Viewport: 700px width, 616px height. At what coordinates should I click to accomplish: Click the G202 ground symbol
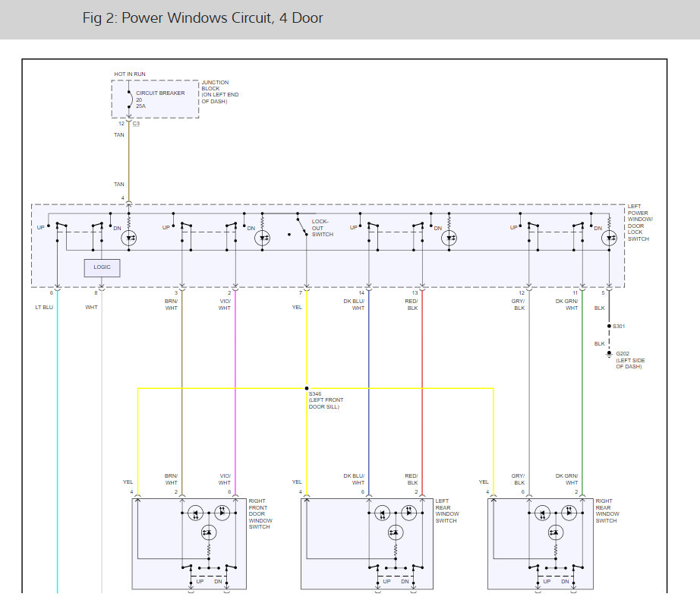tap(609, 354)
